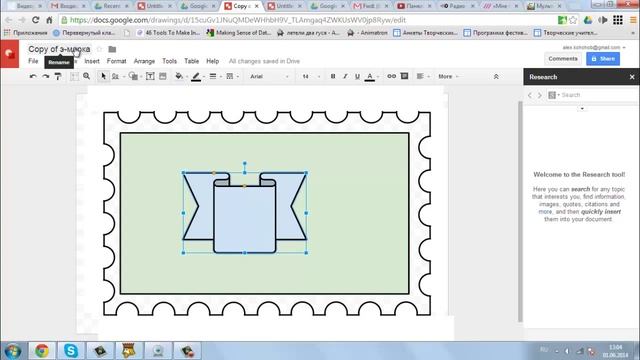Click Chrome icon in the taskbar
640x360 pixels.
[42, 351]
